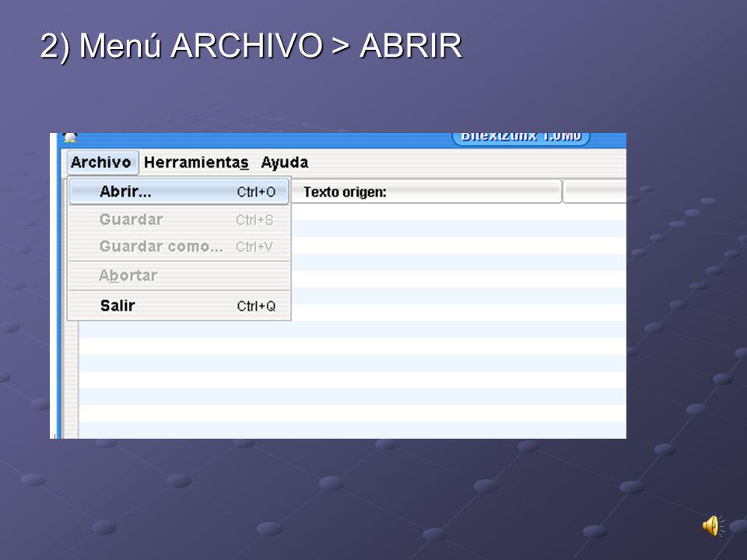Open the Archivo menu
The height and width of the screenshot is (560, 747).
[x=102, y=163]
